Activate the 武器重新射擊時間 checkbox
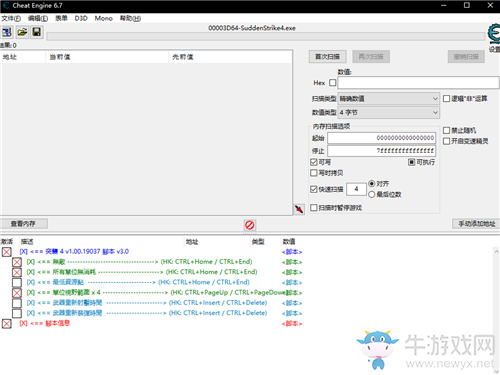The image size is (500, 375). pos(17,303)
